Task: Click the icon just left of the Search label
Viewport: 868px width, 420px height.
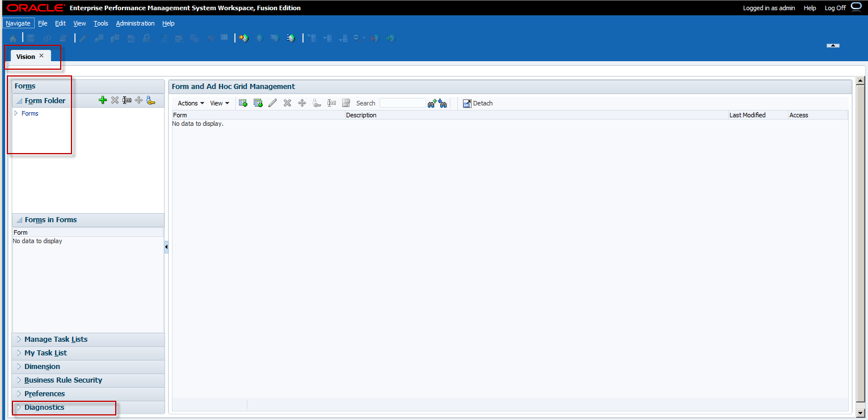Action: point(346,103)
